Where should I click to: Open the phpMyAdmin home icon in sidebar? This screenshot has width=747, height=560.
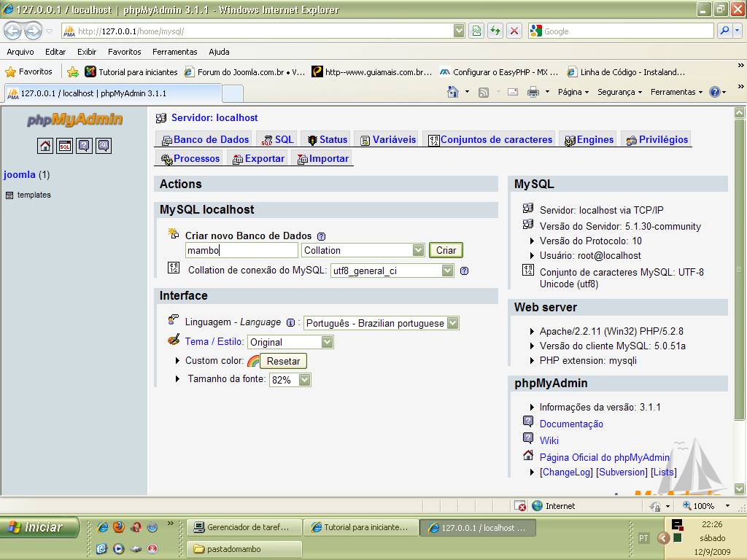point(45,146)
